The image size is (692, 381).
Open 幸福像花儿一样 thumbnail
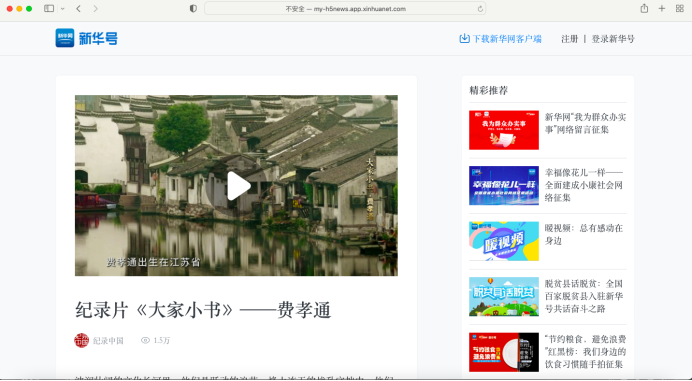coord(504,185)
